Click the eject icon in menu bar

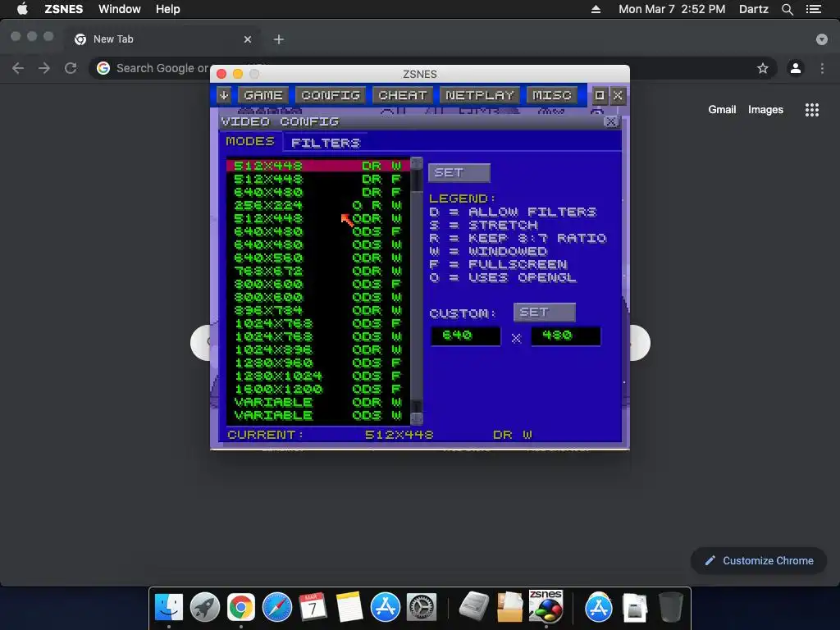(596, 9)
